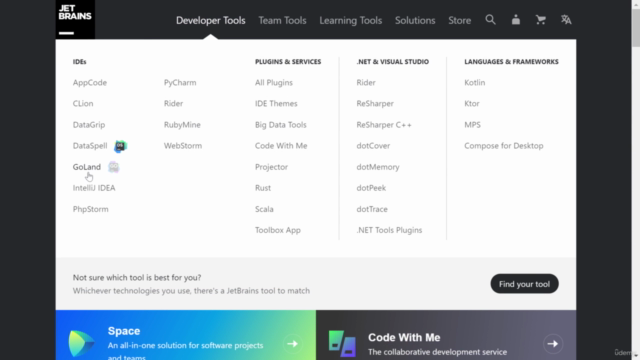Open the All Plugins link

point(274,82)
